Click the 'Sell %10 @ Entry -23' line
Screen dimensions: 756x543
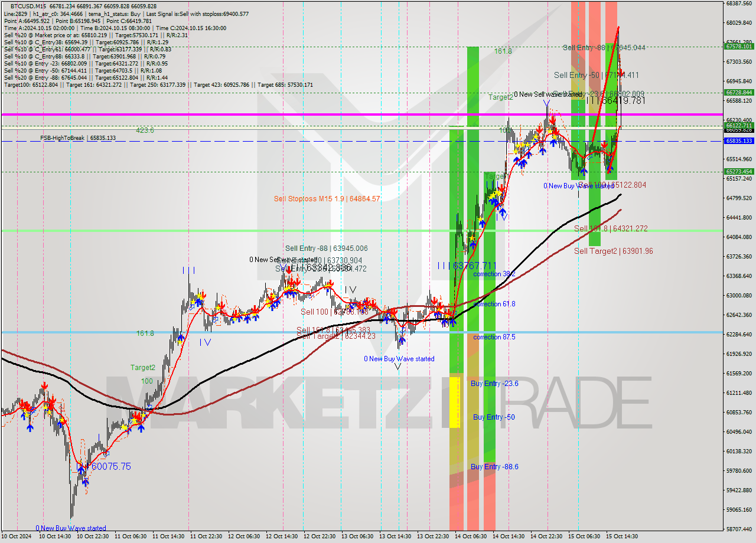click(86, 63)
